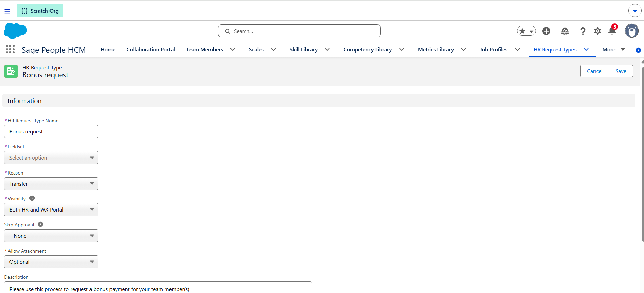644x293 pixels.
Task: Open the Skip Approval dropdown
Action: click(51, 236)
